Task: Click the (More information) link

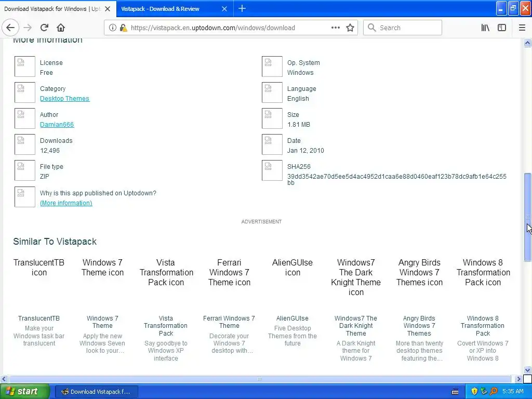Action: tap(66, 203)
